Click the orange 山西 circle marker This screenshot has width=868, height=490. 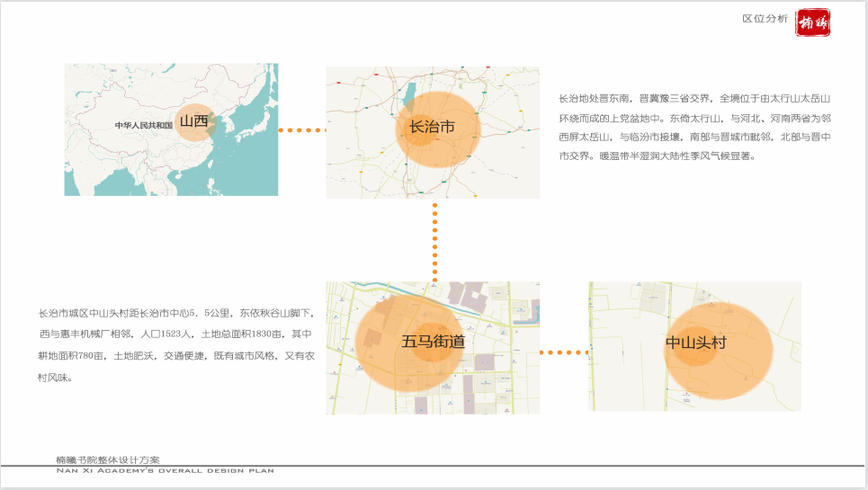click(x=193, y=121)
